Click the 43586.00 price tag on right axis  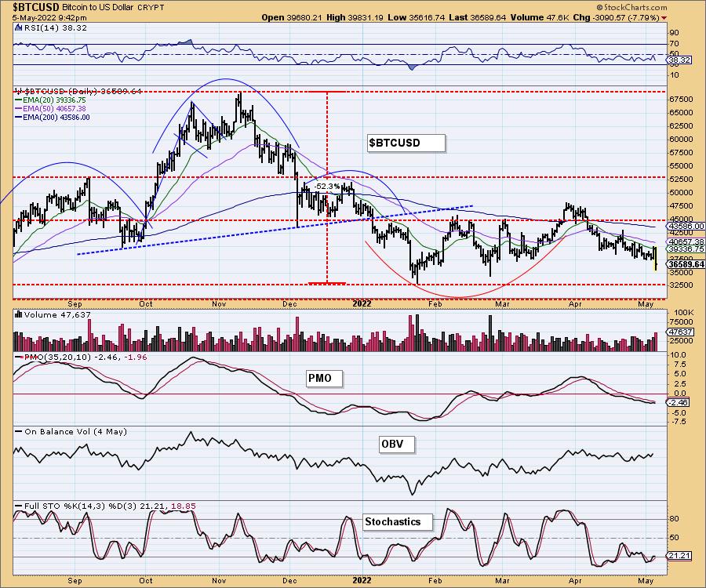686,226
